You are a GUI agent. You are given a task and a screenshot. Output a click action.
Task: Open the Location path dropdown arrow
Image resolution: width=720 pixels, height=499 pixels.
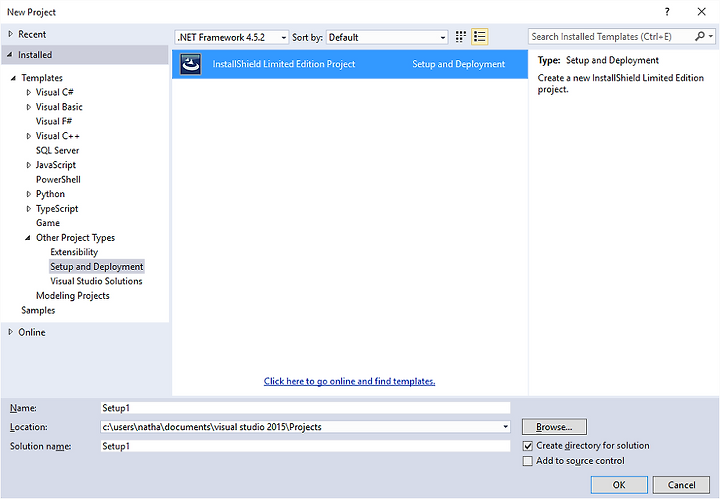click(505, 427)
